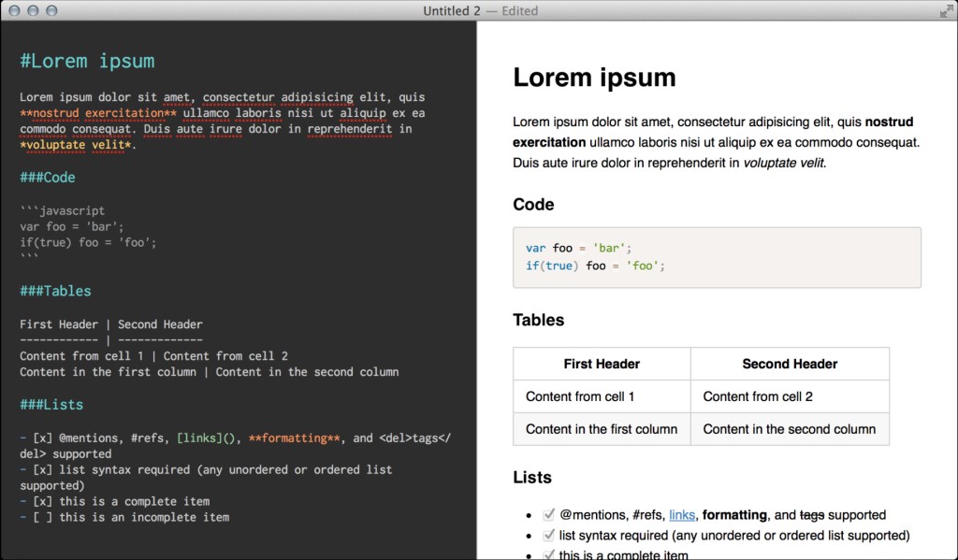Click 'Content from cell 1 | Content from cell 2' line
The image size is (958, 560).
coord(154,356)
